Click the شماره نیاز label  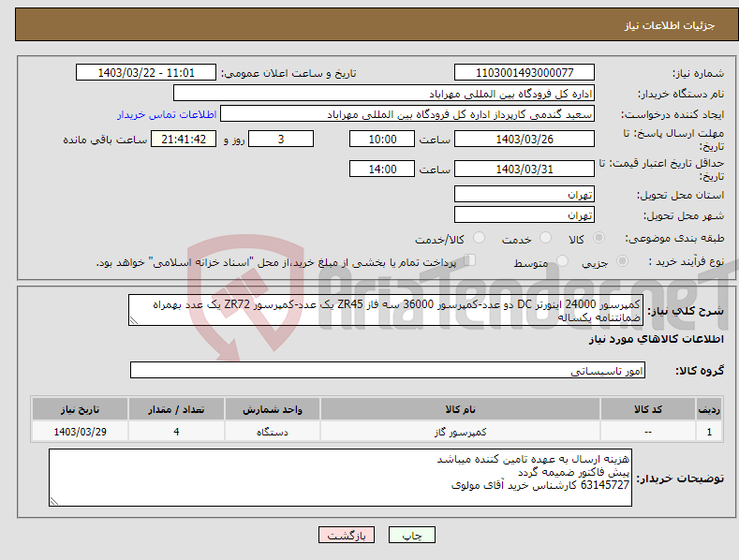pos(698,73)
